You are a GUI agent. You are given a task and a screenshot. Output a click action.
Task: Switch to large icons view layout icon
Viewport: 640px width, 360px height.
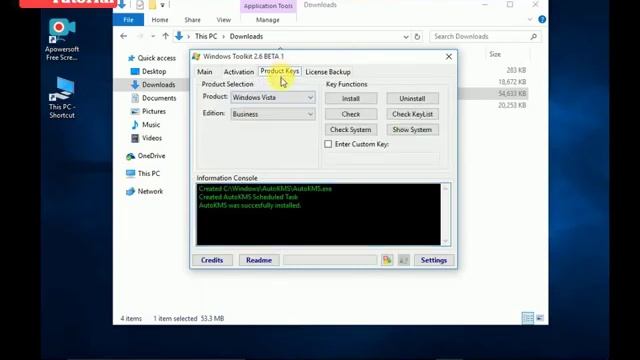tap(540, 318)
